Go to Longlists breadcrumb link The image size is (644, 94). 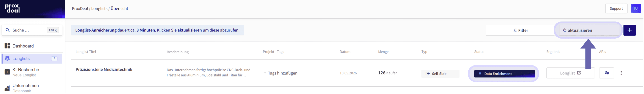99,9
